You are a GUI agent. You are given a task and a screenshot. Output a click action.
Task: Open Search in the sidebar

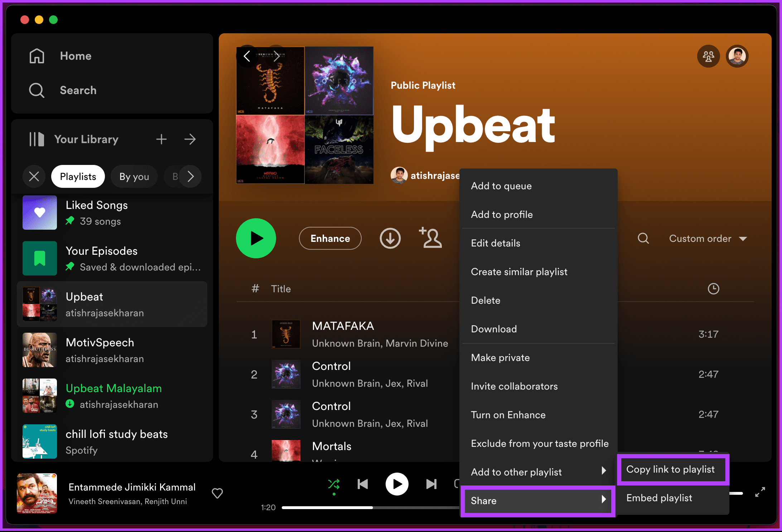(x=63, y=90)
